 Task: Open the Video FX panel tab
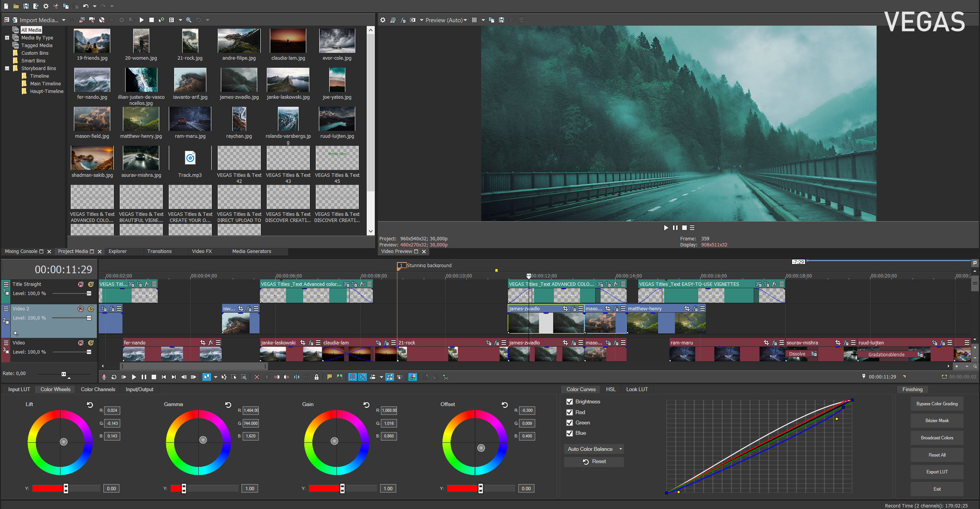coord(199,251)
